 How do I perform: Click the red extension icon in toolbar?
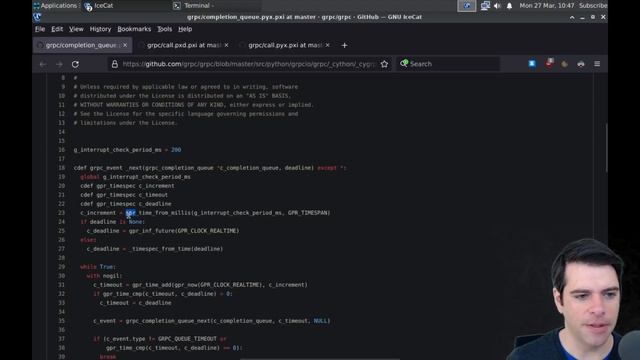pyautogui.click(x=549, y=63)
